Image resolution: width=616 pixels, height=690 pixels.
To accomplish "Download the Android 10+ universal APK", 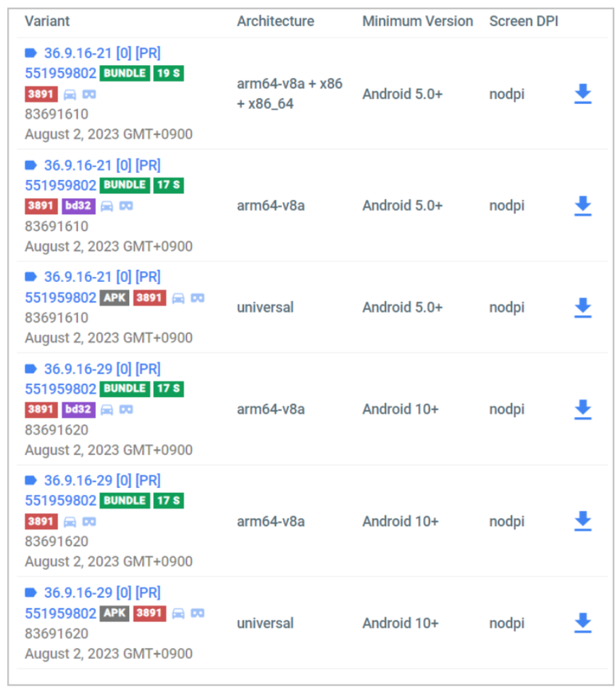I will [x=582, y=623].
